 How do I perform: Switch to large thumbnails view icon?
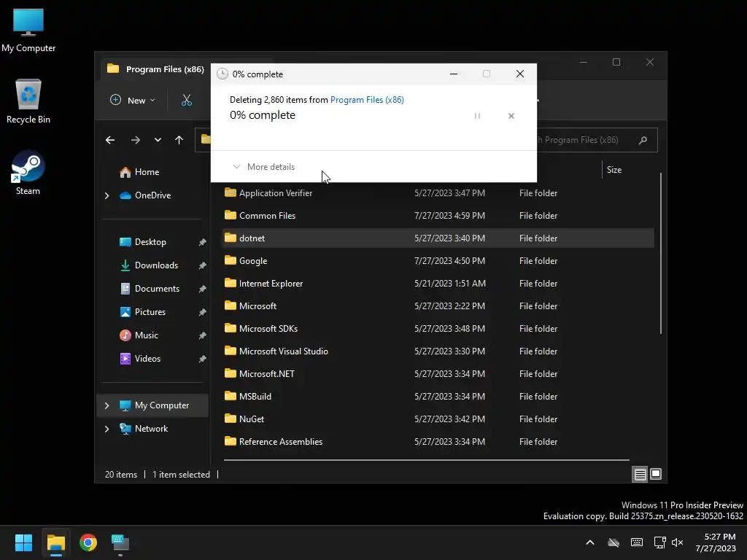click(x=656, y=474)
